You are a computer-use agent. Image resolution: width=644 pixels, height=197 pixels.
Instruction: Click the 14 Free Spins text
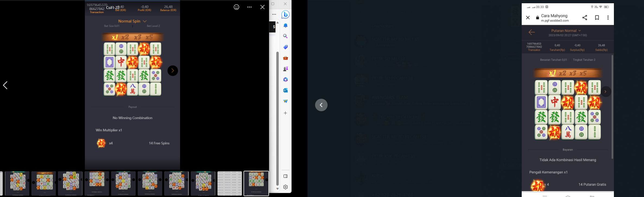(x=159, y=143)
